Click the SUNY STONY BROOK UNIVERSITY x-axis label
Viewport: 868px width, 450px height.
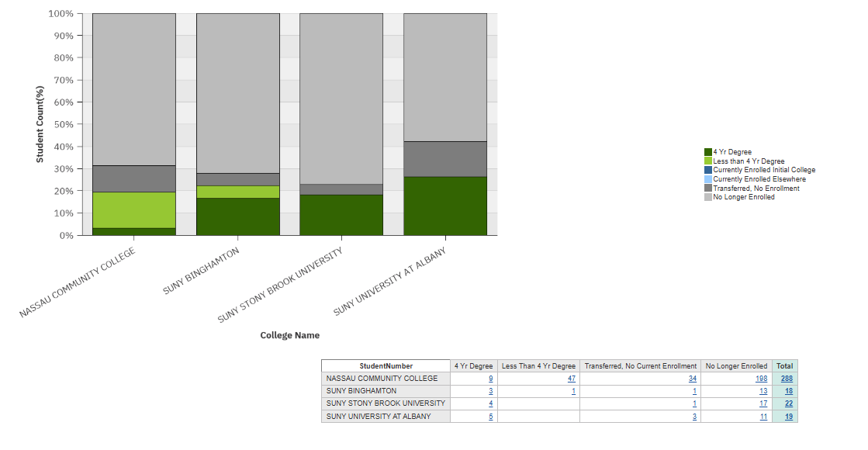[x=280, y=285]
